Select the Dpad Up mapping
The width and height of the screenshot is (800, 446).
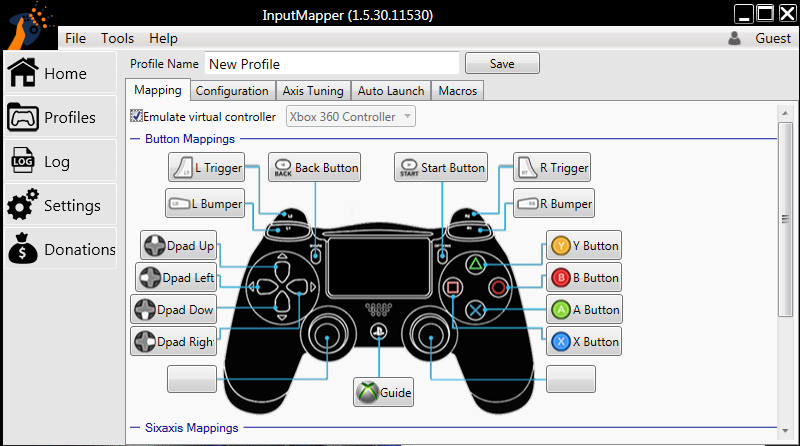[x=179, y=245]
